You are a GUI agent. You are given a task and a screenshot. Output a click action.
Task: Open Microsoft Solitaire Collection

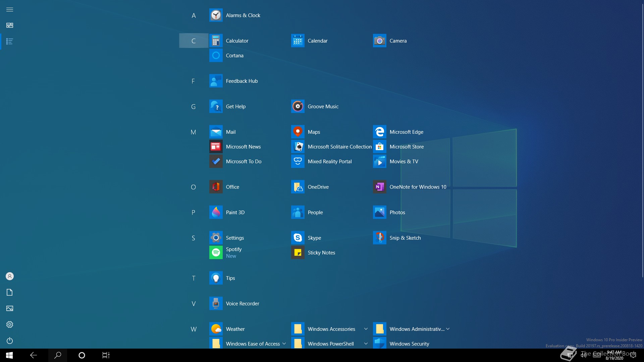(339, 147)
